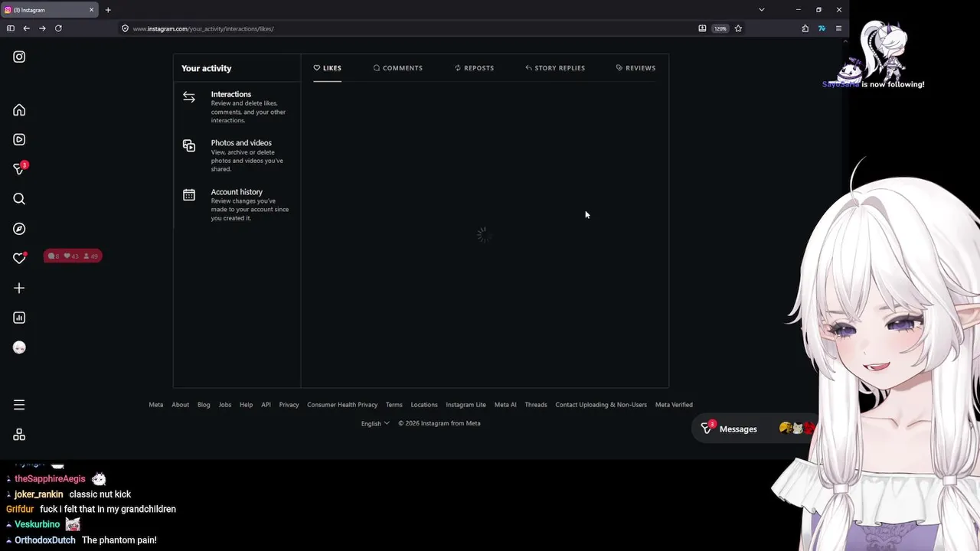Viewport: 980px width, 551px height.
Task: Open Contact Uploading & Non-Users link
Action: point(601,405)
